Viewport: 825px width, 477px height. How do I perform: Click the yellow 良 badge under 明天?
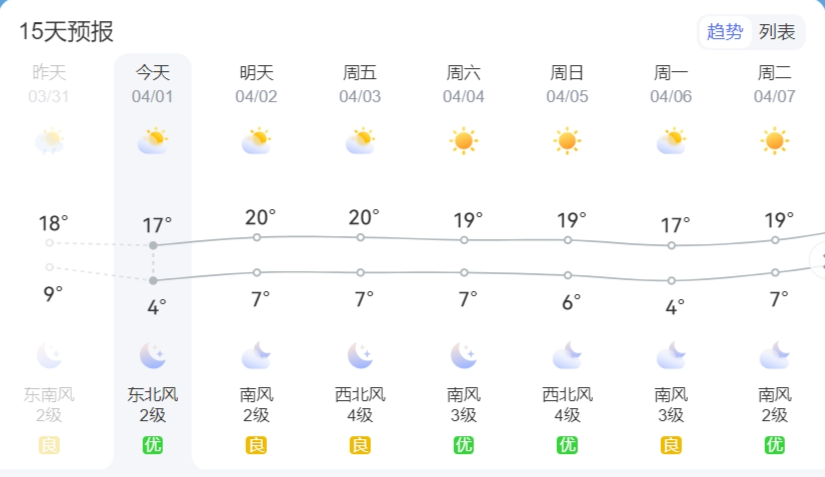click(256, 445)
